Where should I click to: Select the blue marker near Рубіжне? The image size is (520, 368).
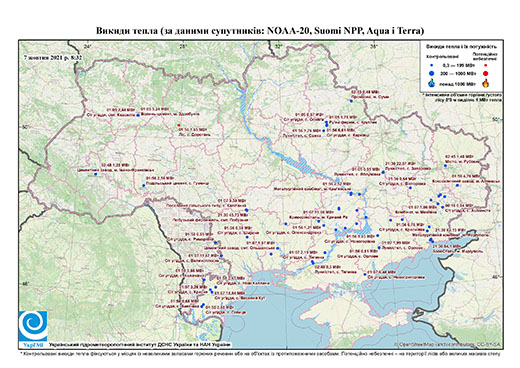point(445,165)
